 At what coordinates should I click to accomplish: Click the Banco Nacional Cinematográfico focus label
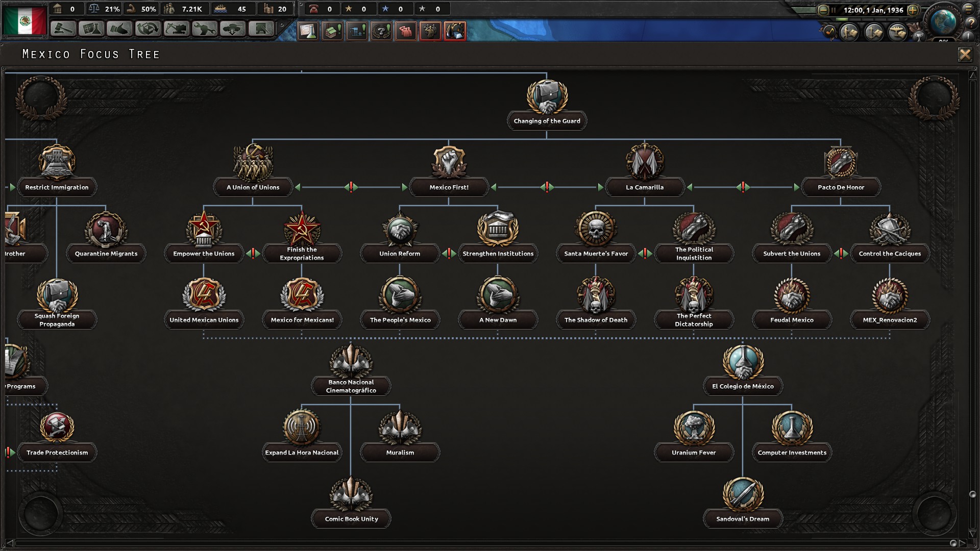(351, 386)
